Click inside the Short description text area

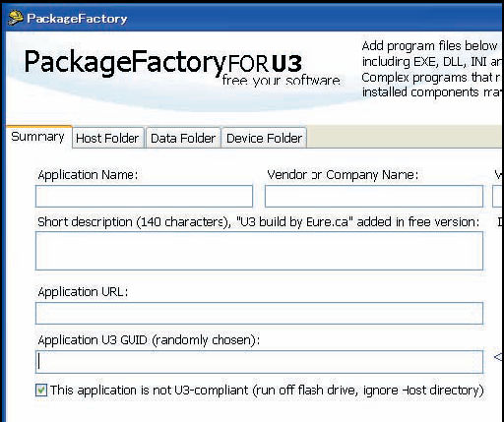259,251
